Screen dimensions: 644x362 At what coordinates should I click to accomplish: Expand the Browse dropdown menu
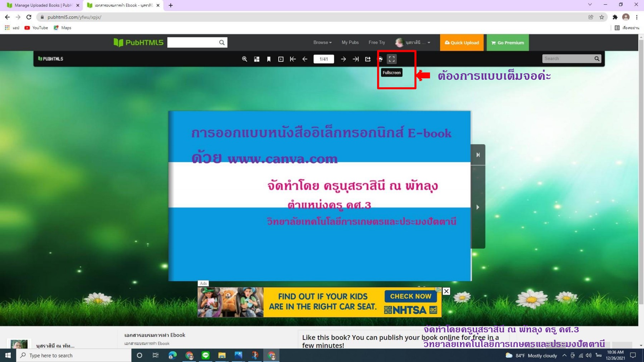pyautogui.click(x=322, y=42)
